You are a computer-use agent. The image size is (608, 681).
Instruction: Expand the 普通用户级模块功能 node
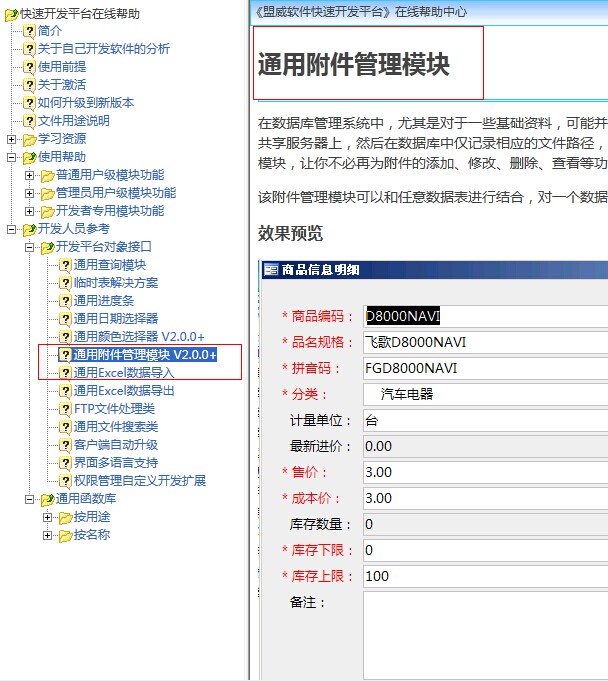(30, 175)
